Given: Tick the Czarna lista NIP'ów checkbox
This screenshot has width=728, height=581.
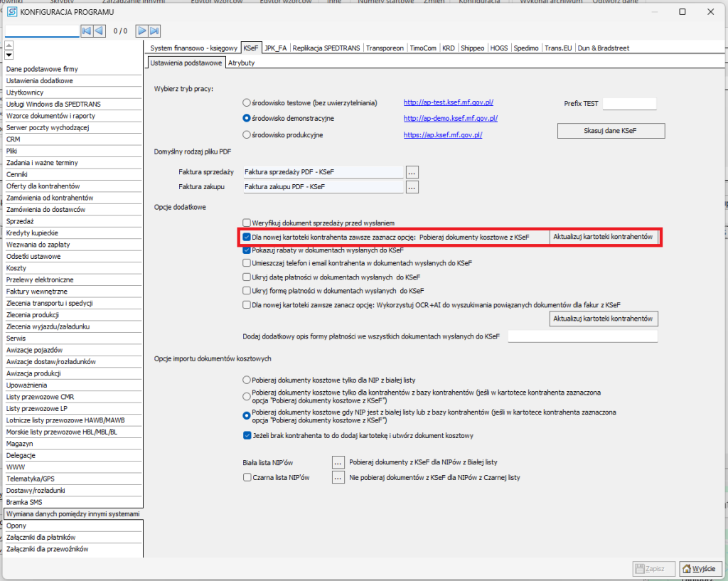Looking at the screenshot, I should pyautogui.click(x=247, y=478).
